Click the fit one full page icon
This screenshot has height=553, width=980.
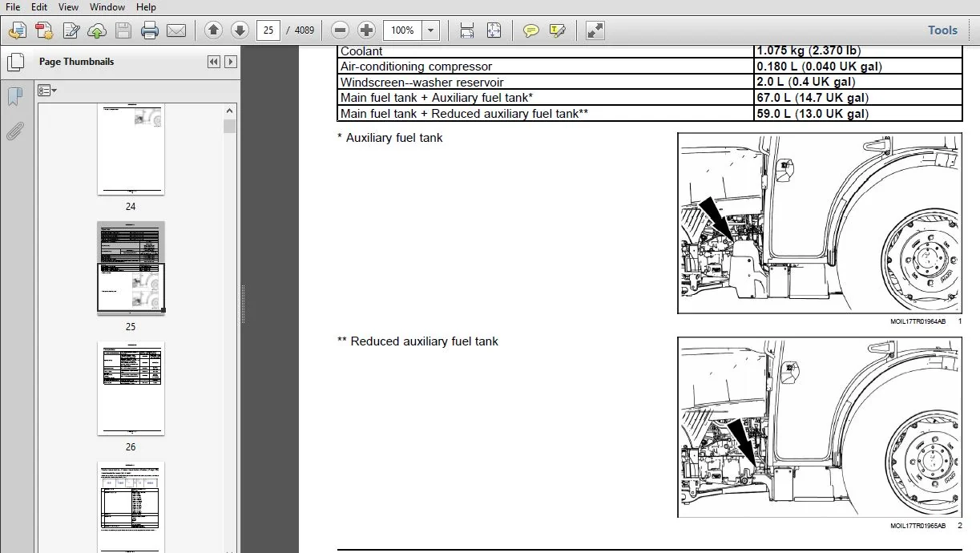[494, 30]
